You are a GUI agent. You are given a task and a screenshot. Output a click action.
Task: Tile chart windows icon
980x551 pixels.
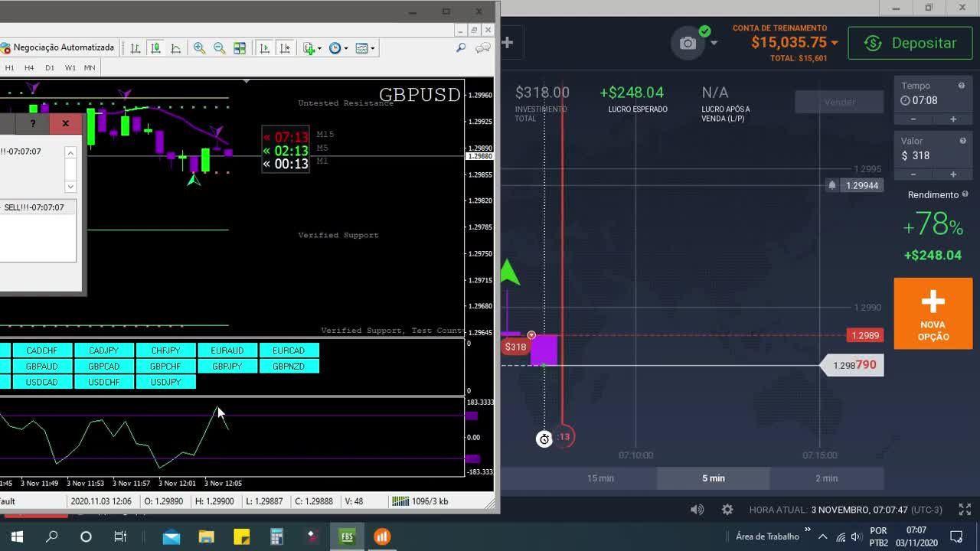(240, 47)
